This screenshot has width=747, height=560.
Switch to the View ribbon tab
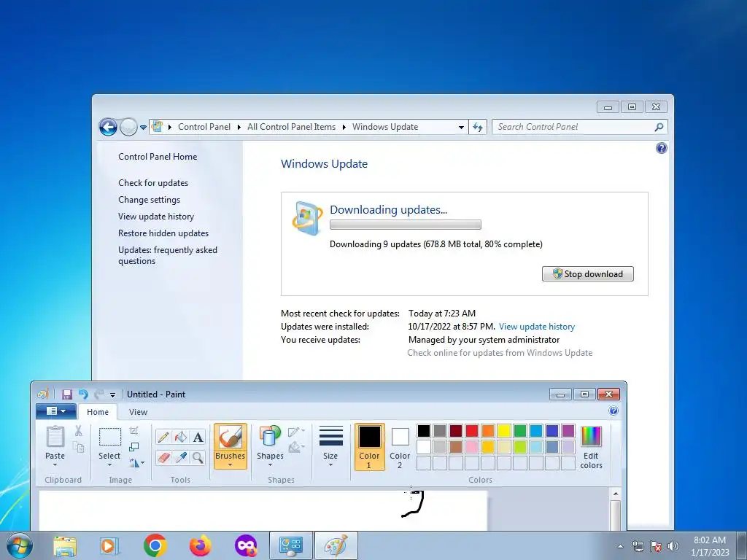click(x=138, y=412)
